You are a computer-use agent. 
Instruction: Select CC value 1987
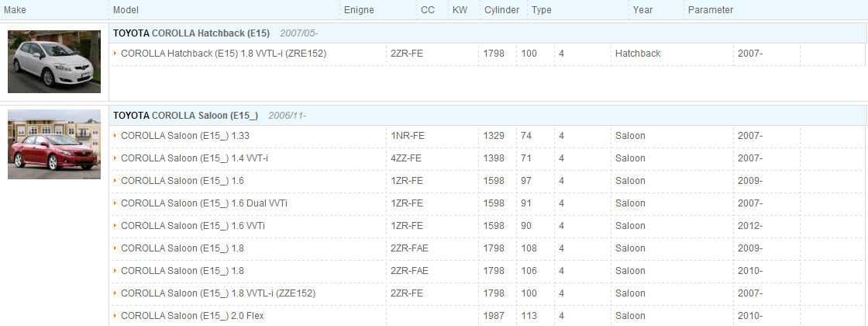pyautogui.click(x=494, y=316)
